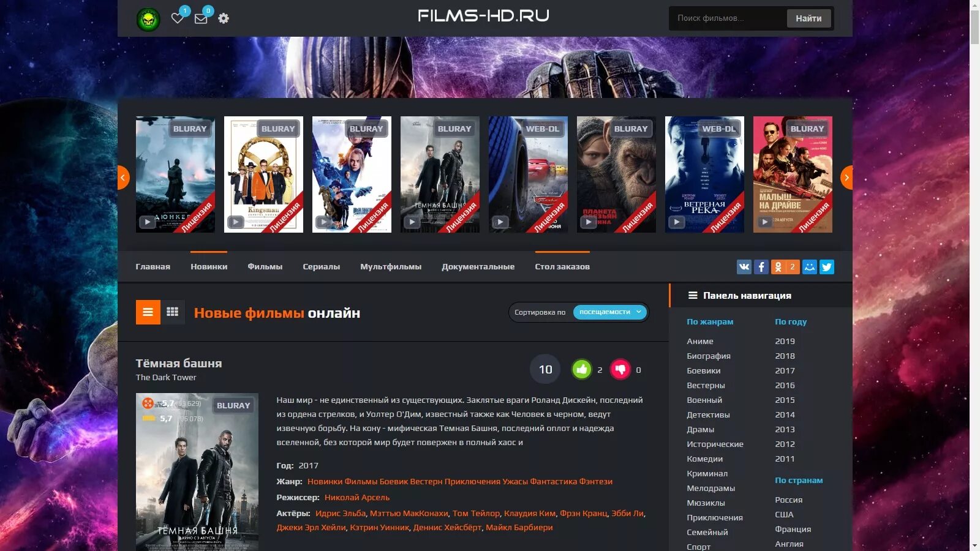
Task: Filter by year 2014 in sidebar
Action: 785,414
